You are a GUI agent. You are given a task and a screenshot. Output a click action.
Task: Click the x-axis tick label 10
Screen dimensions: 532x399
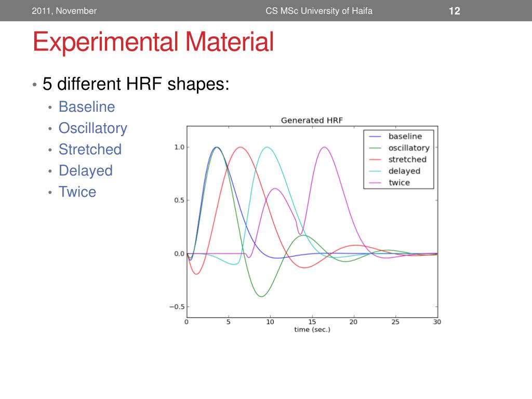pyautogui.click(x=270, y=322)
